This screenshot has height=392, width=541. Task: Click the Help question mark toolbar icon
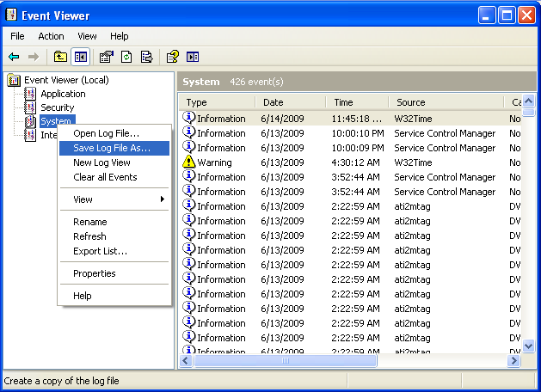tap(172, 57)
